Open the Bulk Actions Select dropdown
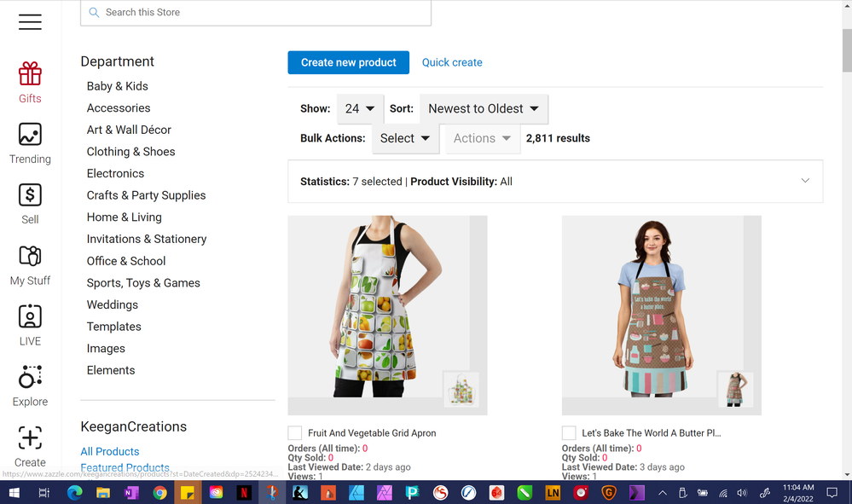 tap(405, 138)
